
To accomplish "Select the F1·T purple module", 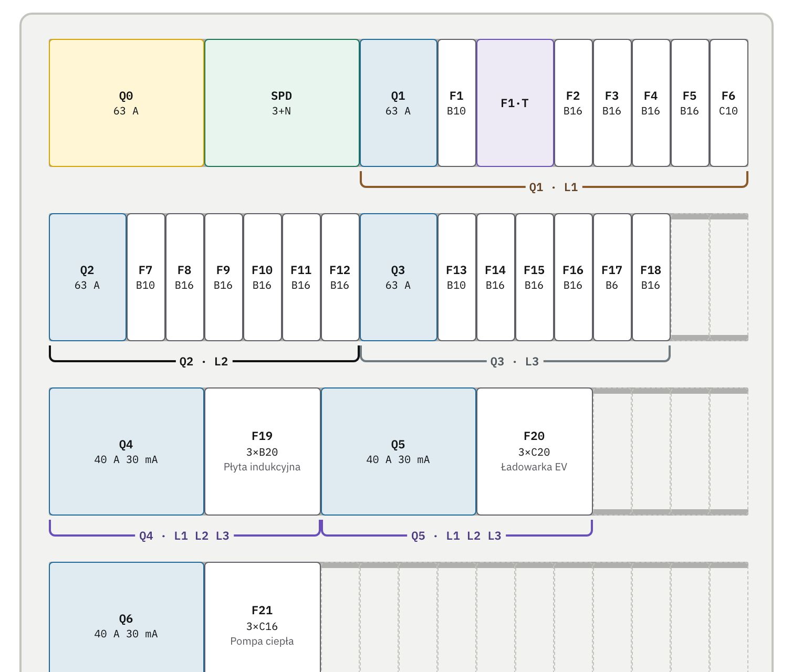I will point(515,103).
